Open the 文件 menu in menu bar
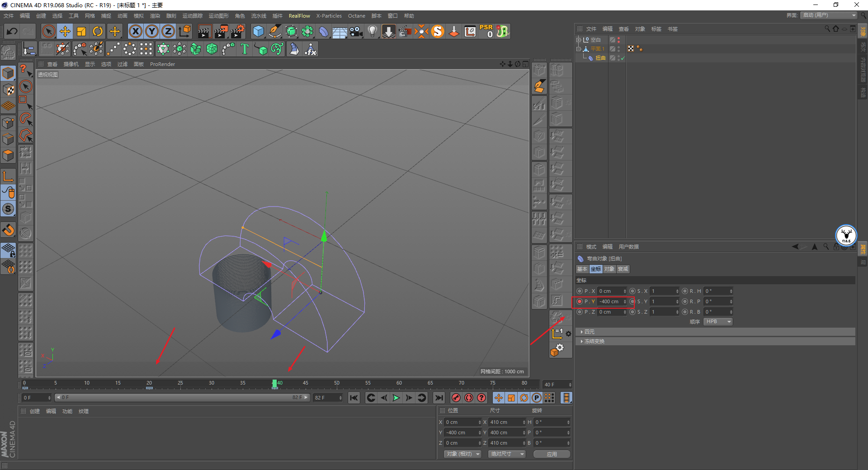This screenshot has height=470, width=868. pos(9,16)
